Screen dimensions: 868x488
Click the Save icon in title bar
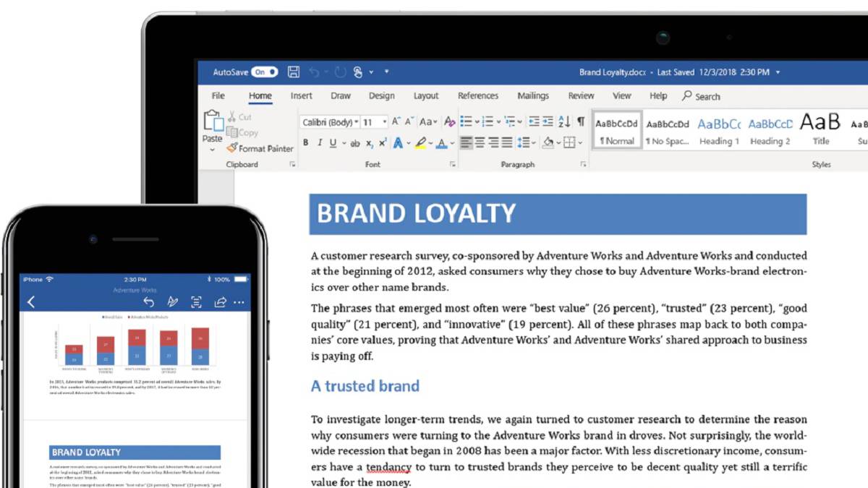point(294,72)
